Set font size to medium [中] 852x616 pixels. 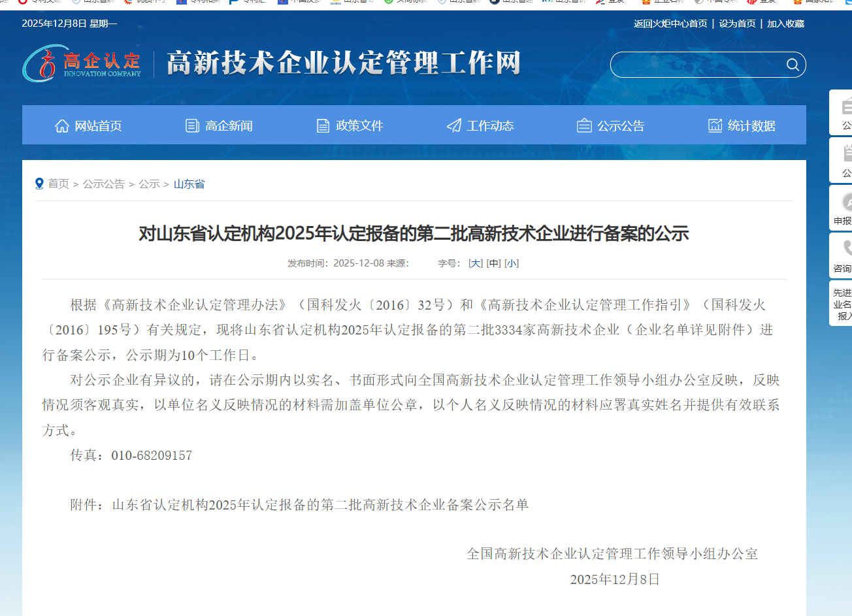pos(494,263)
